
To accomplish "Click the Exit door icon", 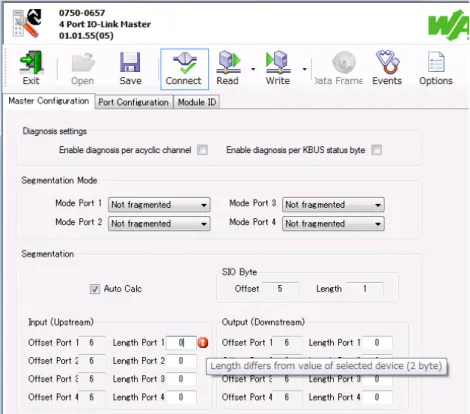I will 31,62.
